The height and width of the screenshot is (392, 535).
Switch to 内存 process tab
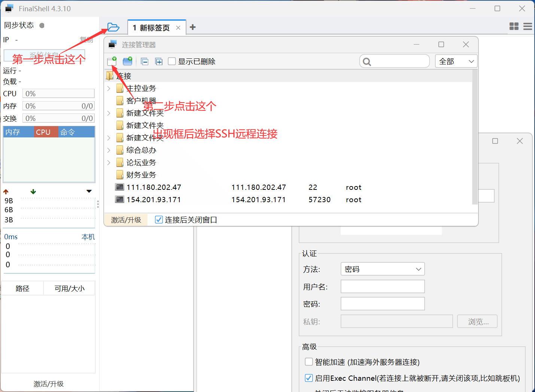point(19,132)
